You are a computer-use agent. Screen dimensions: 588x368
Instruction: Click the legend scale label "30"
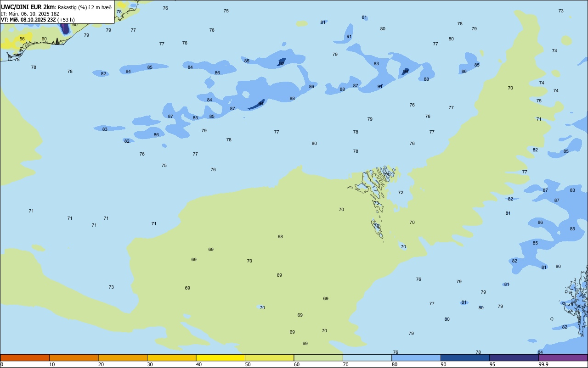click(150, 364)
